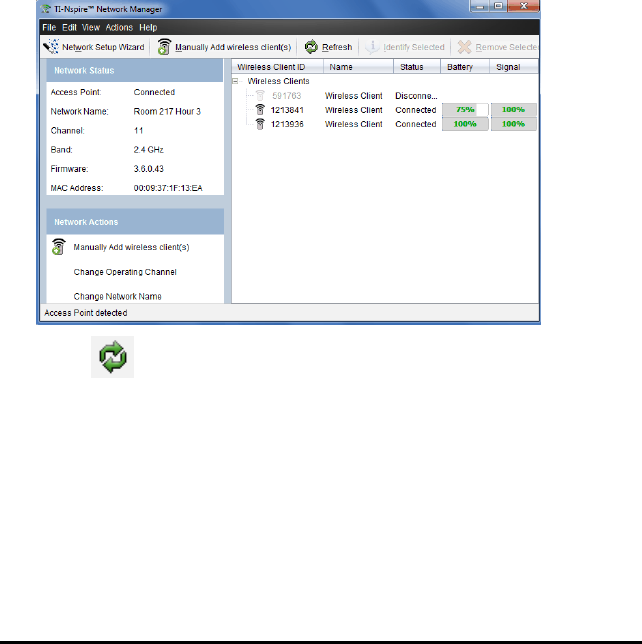Click the Wireless Clients tree label
This screenshot has width=642, height=644.
coord(278,81)
